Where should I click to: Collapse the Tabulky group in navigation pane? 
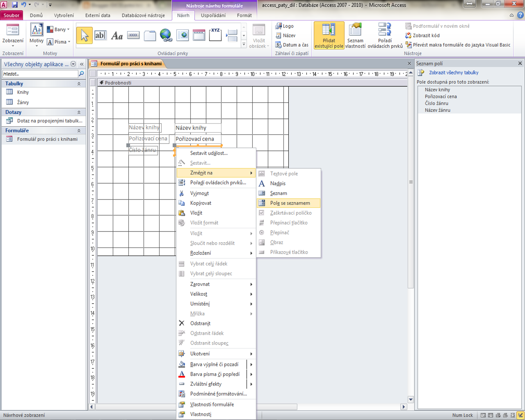click(79, 84)
